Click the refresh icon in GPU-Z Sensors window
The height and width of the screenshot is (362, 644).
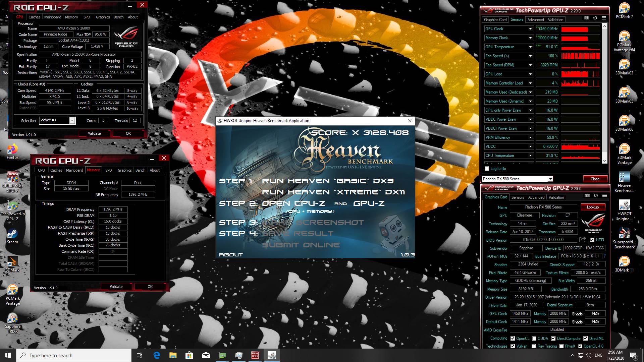pos(595,18)
